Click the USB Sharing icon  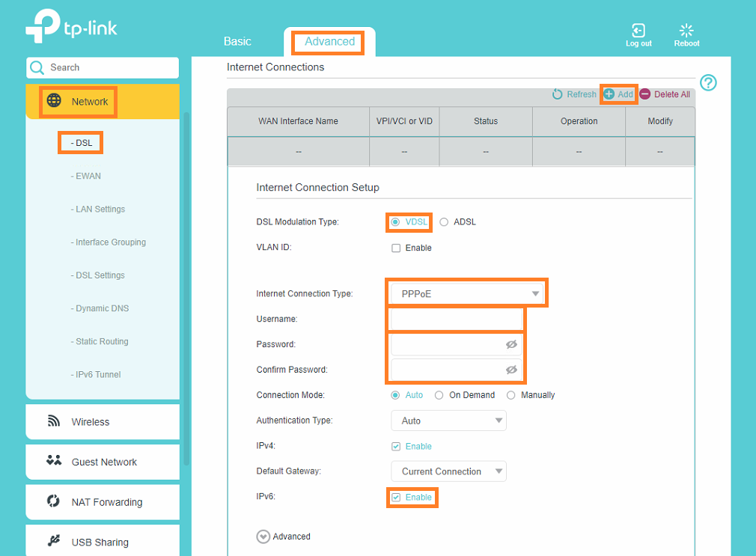[52, 541]
